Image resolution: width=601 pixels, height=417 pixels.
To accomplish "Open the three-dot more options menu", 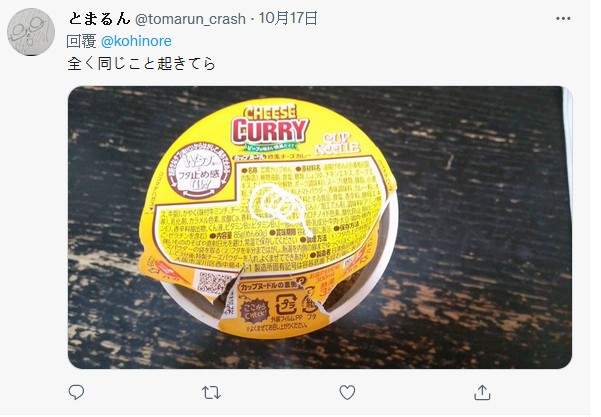I will point(563,18).
